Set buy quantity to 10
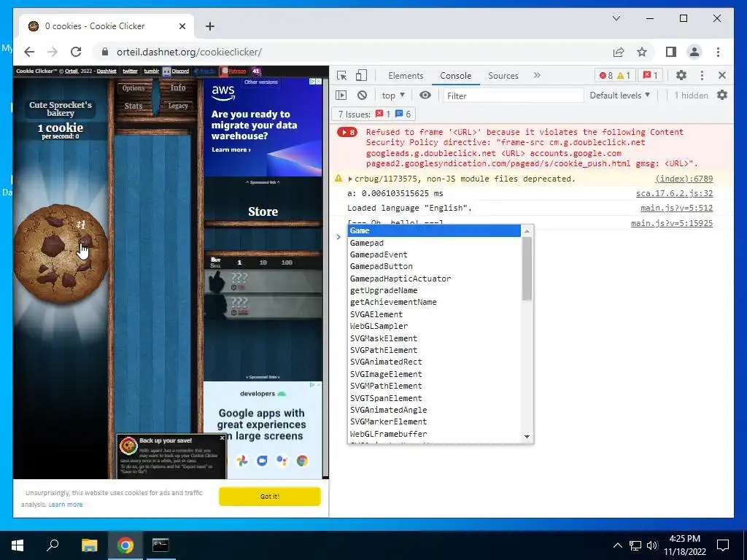 point(263,262)
